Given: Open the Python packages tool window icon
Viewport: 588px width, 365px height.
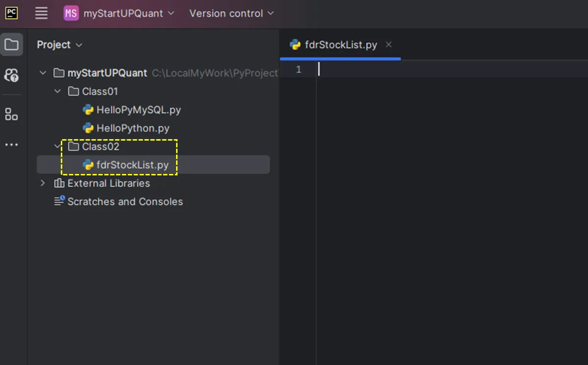Looking at the screenshot, I should pos(12,75).
